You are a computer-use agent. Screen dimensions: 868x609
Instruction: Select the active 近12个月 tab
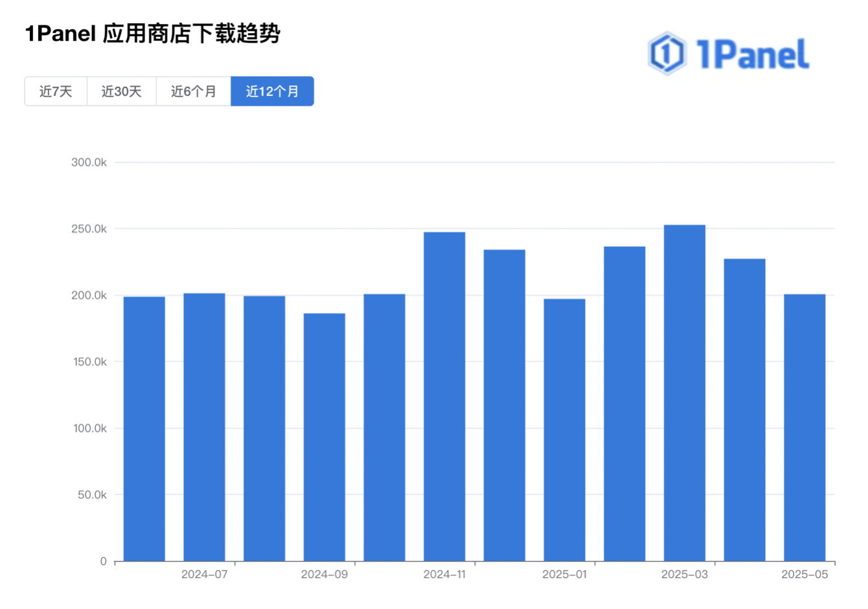click(272, 91)
